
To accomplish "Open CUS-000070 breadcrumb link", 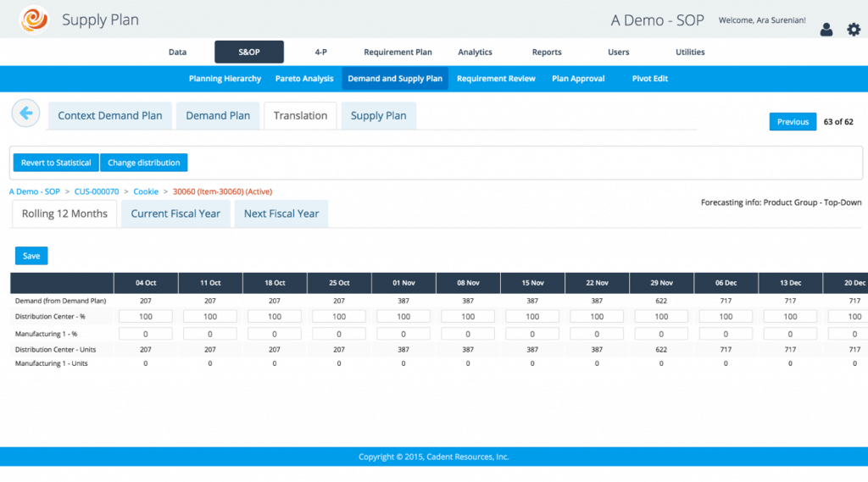I will tap(97, 191).
